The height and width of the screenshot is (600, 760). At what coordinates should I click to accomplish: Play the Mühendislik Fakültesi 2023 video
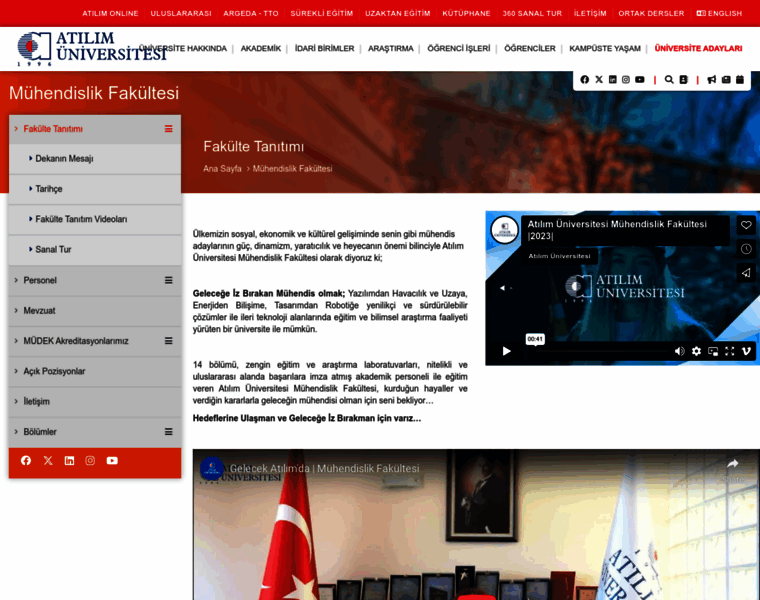tap(507, 351)
